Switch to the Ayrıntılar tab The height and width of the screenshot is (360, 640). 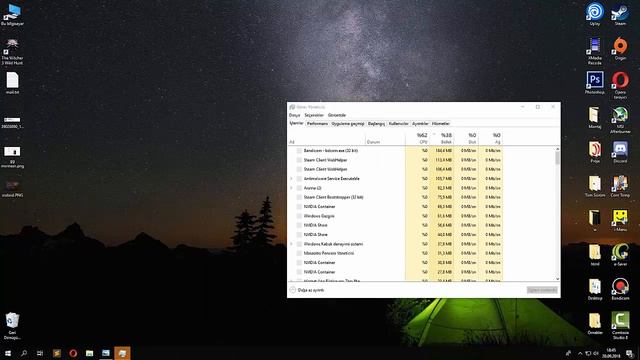(420, 123)
